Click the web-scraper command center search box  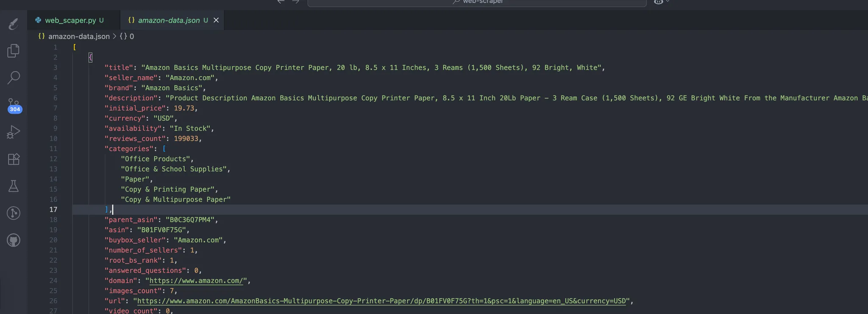pyautogui.click(x=477, y=2)
